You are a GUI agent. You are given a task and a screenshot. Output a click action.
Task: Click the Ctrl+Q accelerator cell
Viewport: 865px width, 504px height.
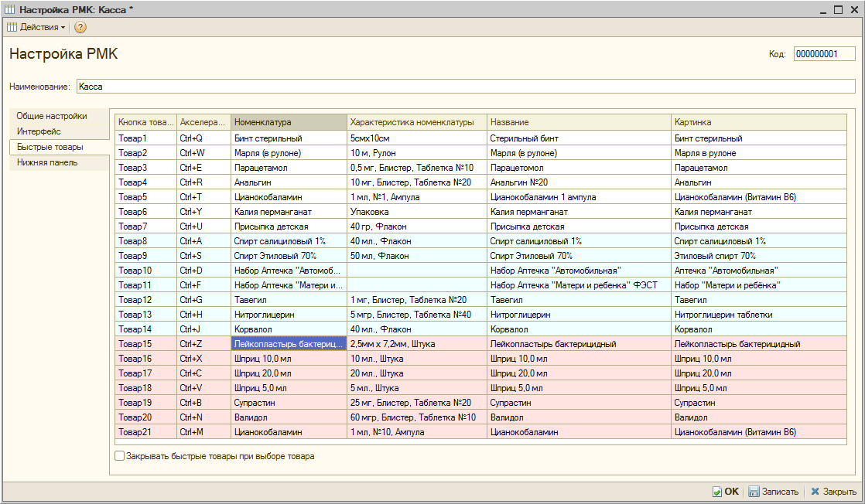click(x=203, y=138)
